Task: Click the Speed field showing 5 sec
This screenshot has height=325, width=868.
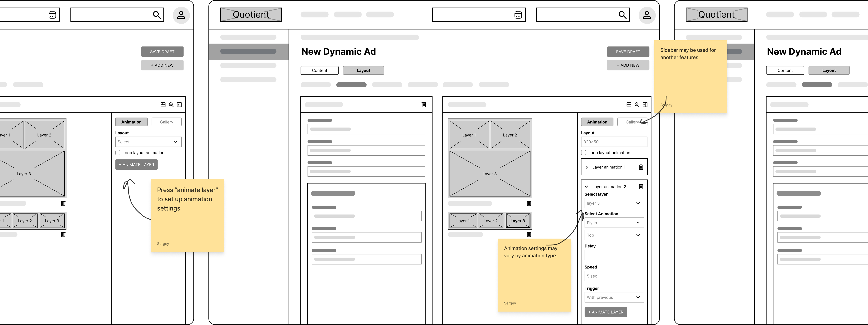Action: (614, 276)
